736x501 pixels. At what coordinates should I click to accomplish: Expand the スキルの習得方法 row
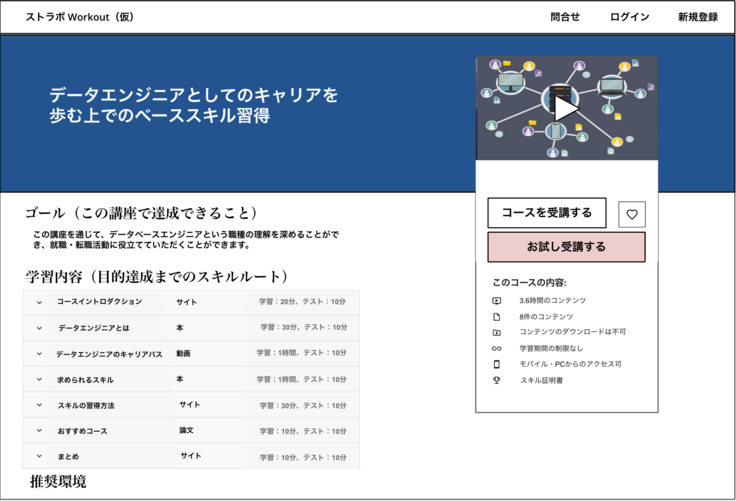click(39, 406)
